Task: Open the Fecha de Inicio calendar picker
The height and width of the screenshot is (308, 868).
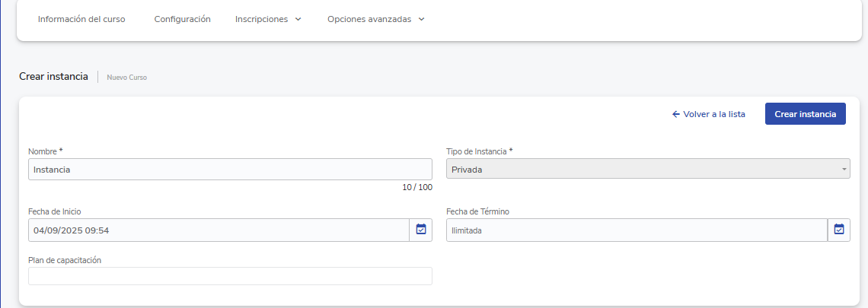Action: (x=420, y=230)
